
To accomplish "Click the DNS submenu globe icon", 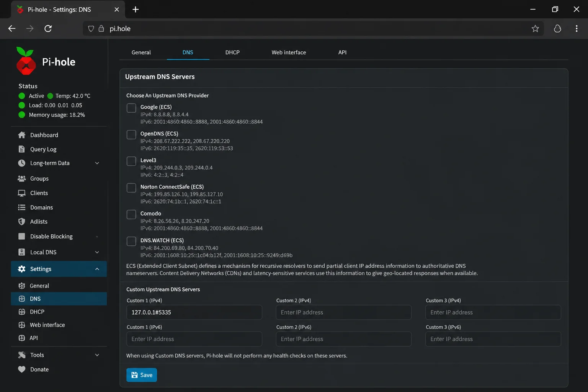I will coord(22,299).
